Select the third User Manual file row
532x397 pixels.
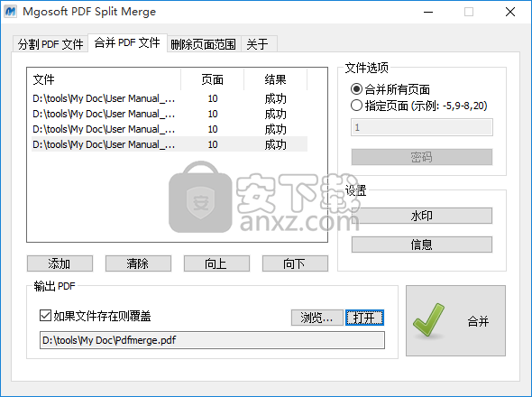(x=170, y=129)
